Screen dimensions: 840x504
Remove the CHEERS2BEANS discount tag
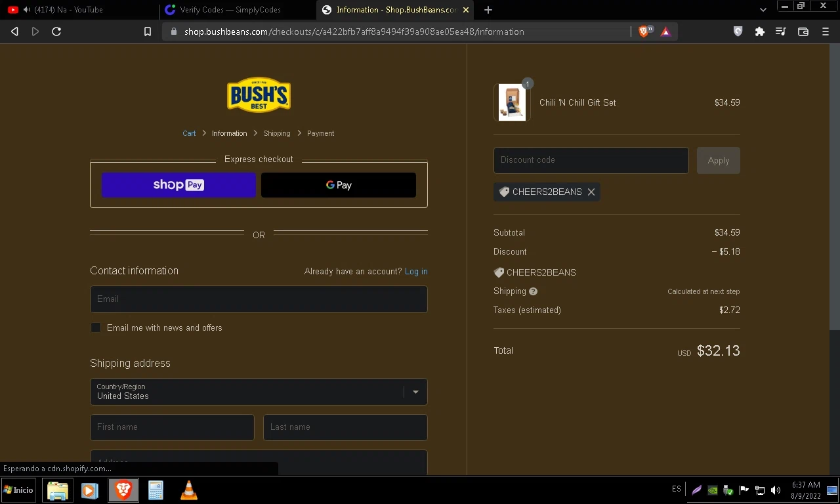591,192
